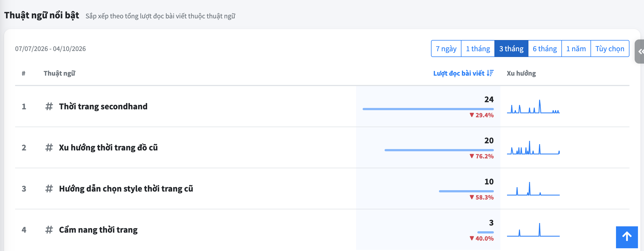644x251 pixels.
Task: Open the Thời trang secondhand term
Action: point(103,106)
